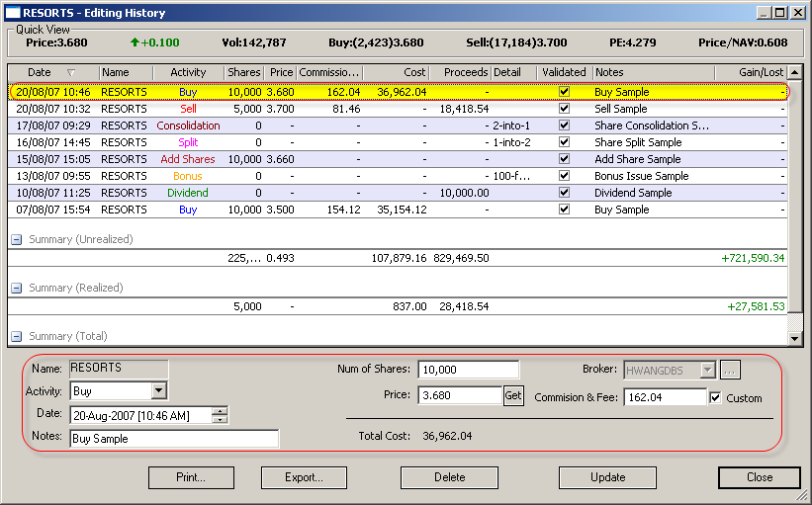
Task: Click the Date field showing 20-Aug-2007
Action: click(140, 415)
